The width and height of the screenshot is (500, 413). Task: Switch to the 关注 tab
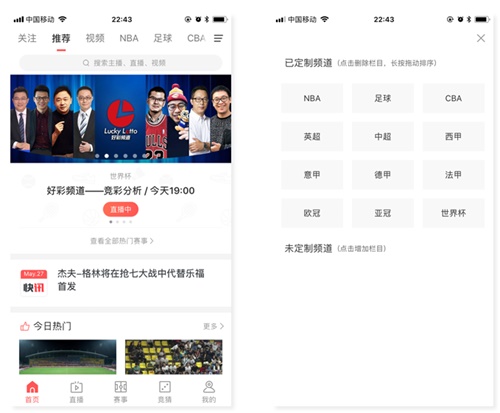click(x=27, y=38)
